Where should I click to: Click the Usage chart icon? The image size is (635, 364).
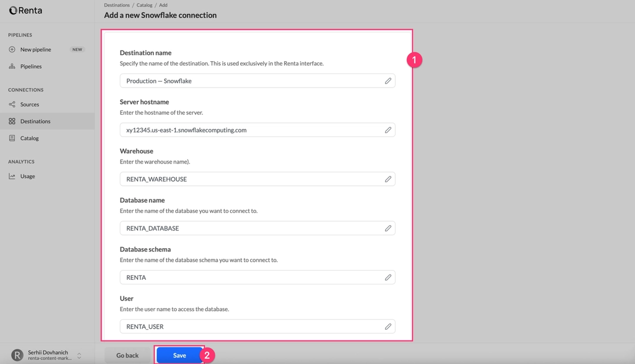pos(12,176)
